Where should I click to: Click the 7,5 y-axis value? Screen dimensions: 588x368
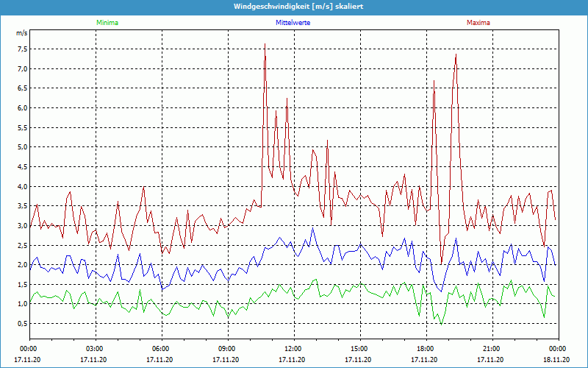click(x=22, y=49)
